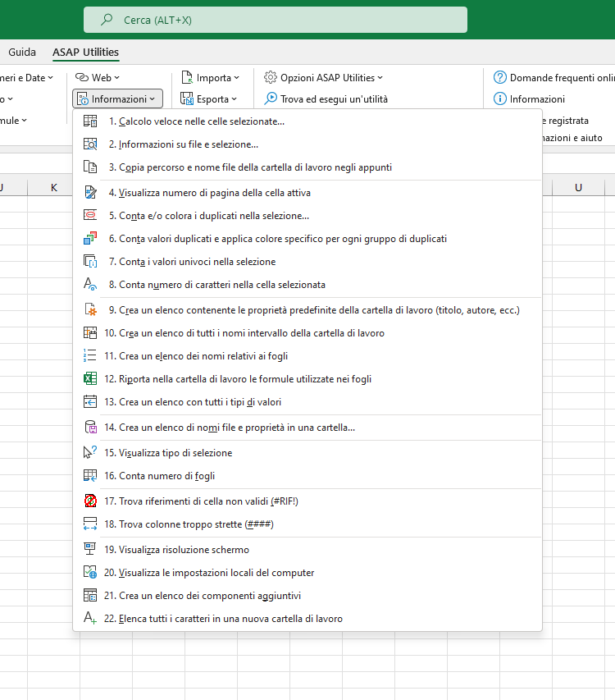Click the Copia percorso e nome file icon
This screenshot has height=700, width=615.
point(90,167)
